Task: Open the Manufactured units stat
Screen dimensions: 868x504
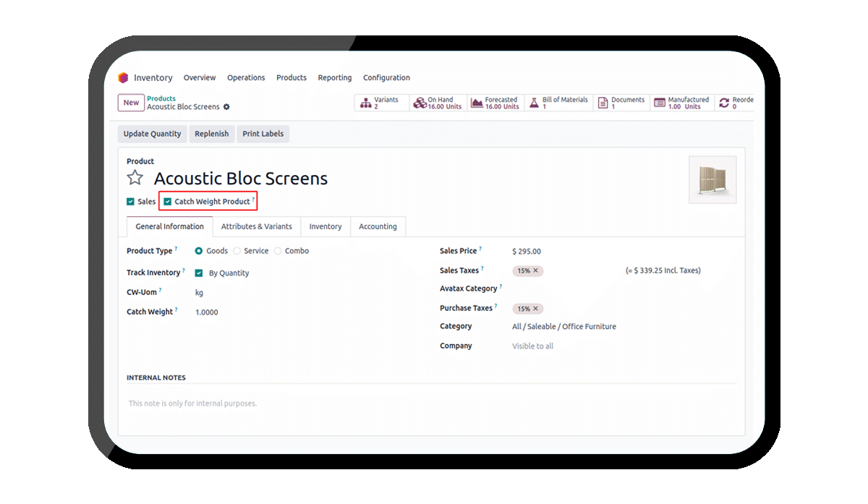Action: tap(682, 103)
